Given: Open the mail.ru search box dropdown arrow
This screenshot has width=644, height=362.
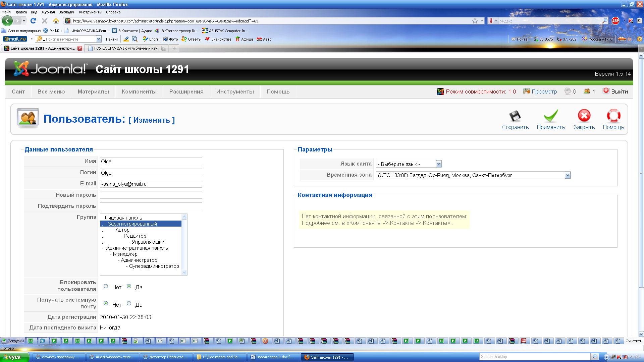Looking at the screenshot, I should [99, 39].
